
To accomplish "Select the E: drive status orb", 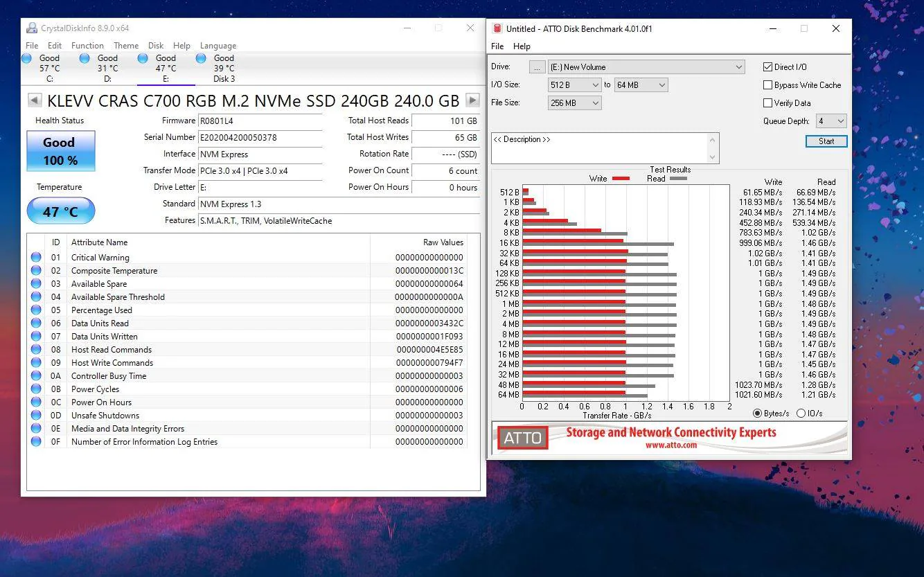I will click(143, 58).
